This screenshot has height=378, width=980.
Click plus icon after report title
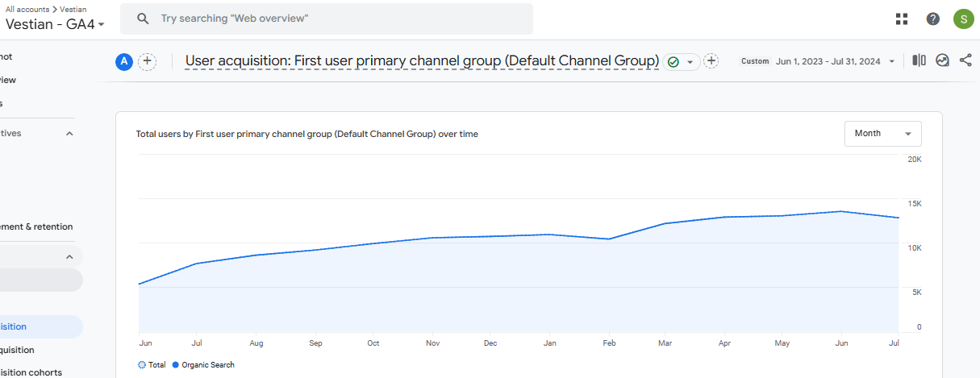pos(711,61)
